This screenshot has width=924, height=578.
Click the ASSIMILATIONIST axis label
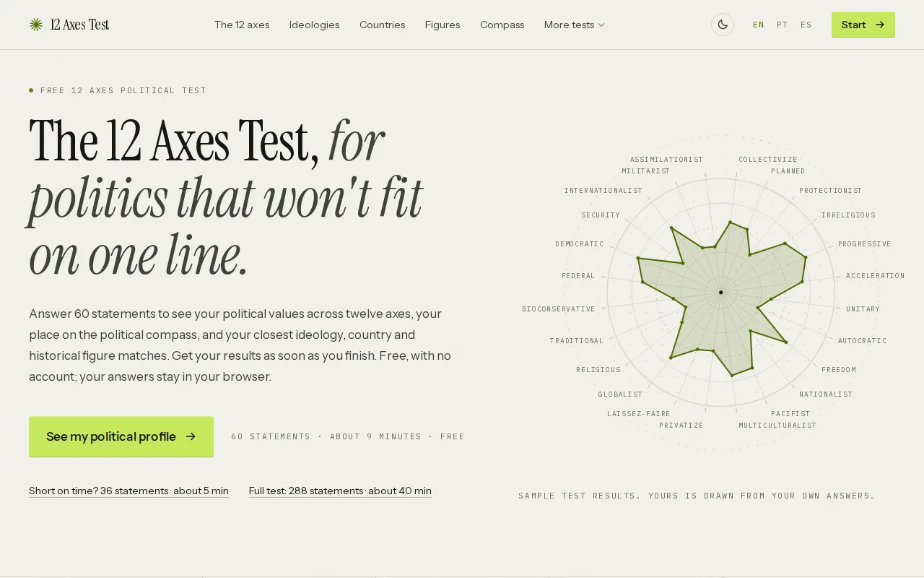666,160
